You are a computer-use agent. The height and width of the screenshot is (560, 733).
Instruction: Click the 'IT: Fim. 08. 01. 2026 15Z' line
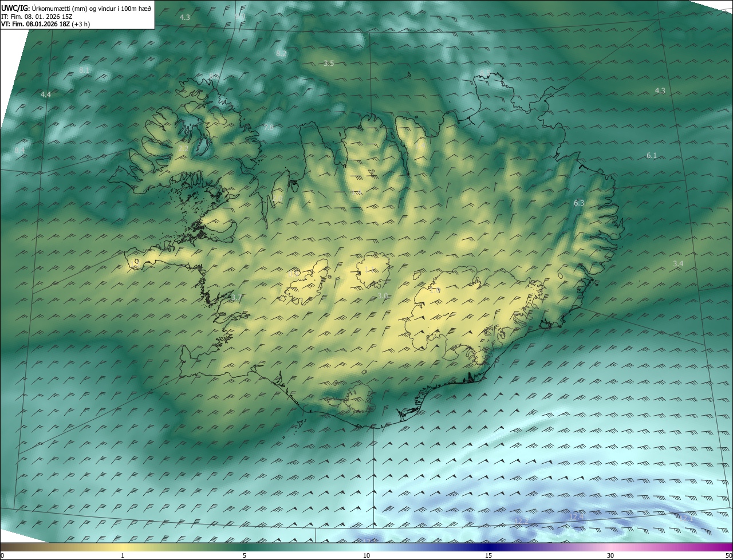pyautogui.click(x=36, y=16)
